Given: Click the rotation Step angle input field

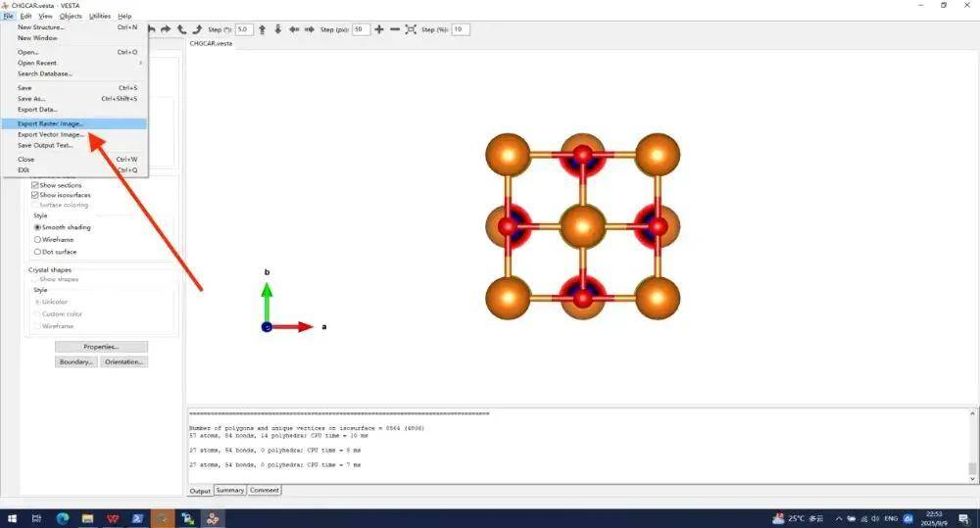Looking at the screenshot, I should tap(244, 29).
